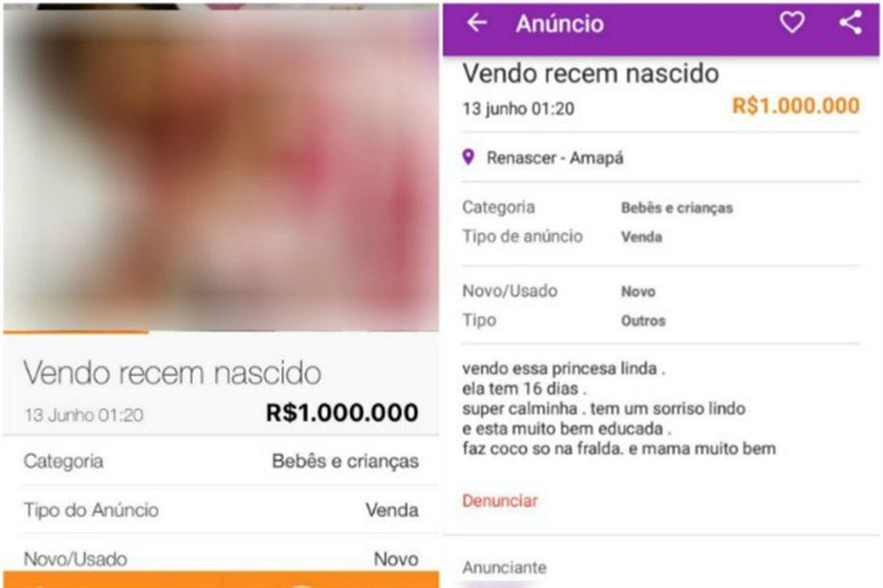Viewport: 883px width, 588px height.
Task: Click the orange photo progress indicator
Action: (x=76, y=332)
